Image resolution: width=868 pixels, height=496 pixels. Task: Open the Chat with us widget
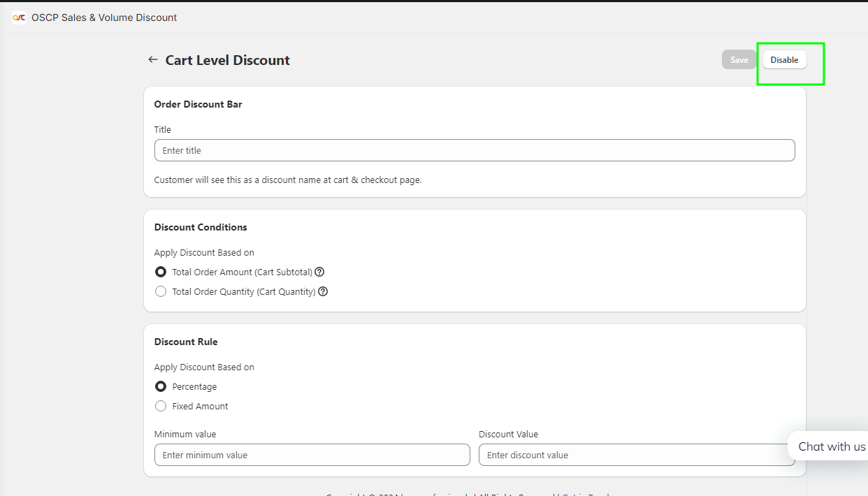[x=831, y=446]
